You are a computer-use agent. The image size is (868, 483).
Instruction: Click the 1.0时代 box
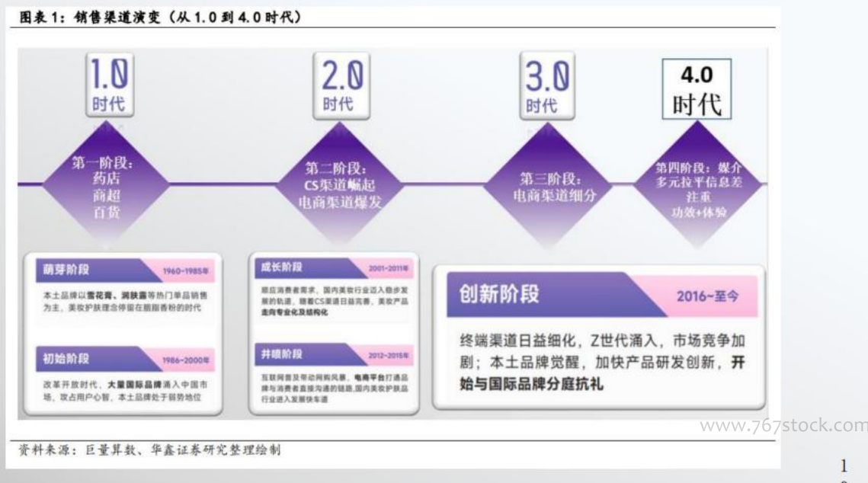[109, 88]
